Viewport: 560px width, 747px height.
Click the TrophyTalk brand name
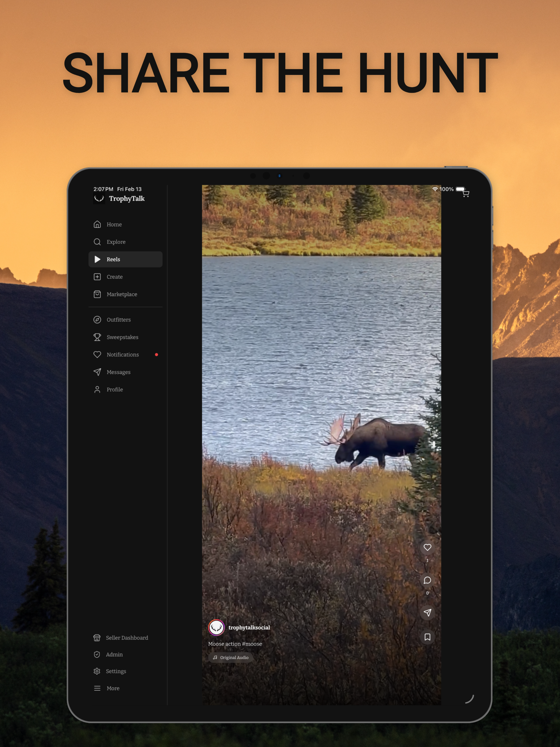tap(127, 199)
